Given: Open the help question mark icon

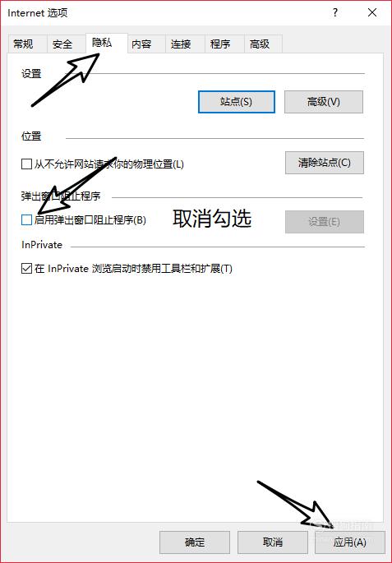Looking at the screenshot, I should point(335,13).
